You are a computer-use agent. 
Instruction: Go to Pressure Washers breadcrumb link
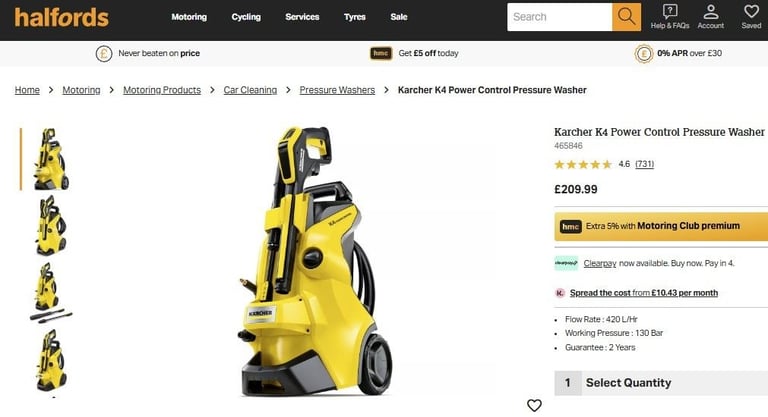(x=337, y=90)
